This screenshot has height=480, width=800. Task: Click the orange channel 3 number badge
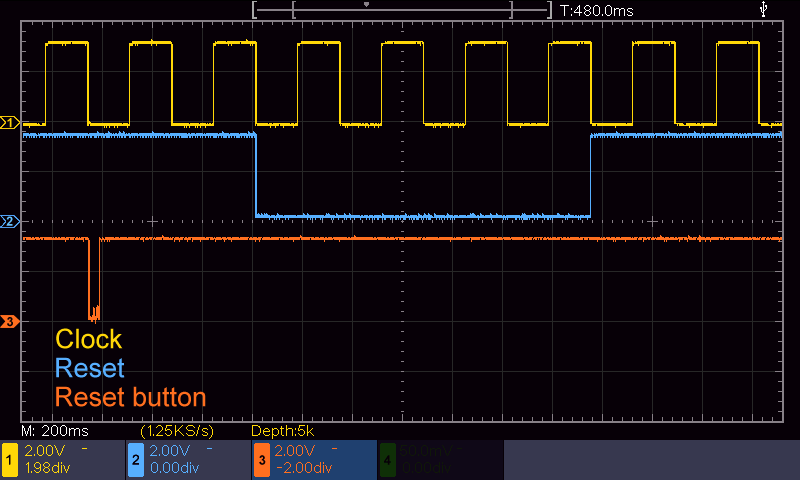261,461
